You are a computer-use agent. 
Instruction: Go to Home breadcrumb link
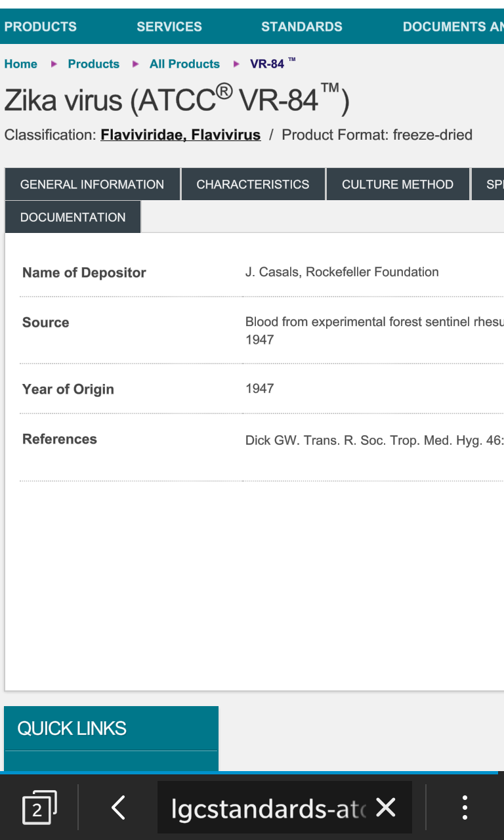coord(21,64)
